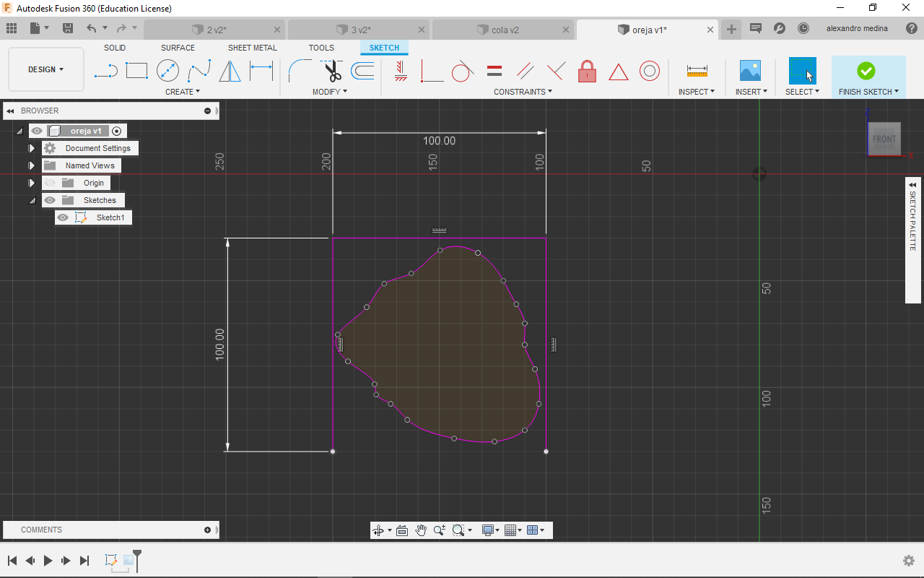Show the Origin folder using its eye icon
924x578 pixels.
[x=50, y=183]
